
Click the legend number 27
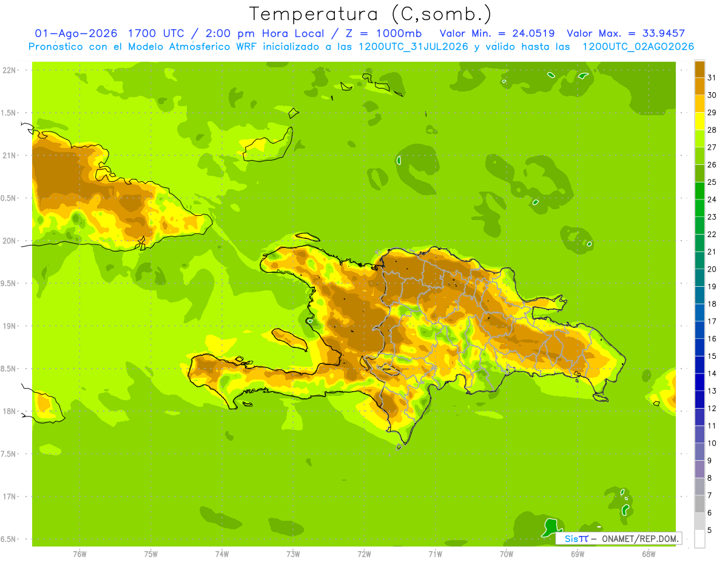pos(712,147)
